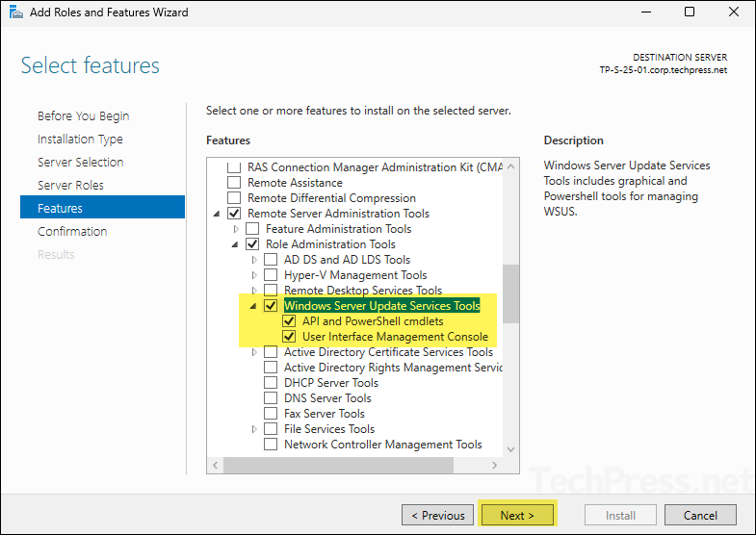Click the wizard icon in the title bar
The height and width of the screenshot is (535, 756).
point(14,13)
